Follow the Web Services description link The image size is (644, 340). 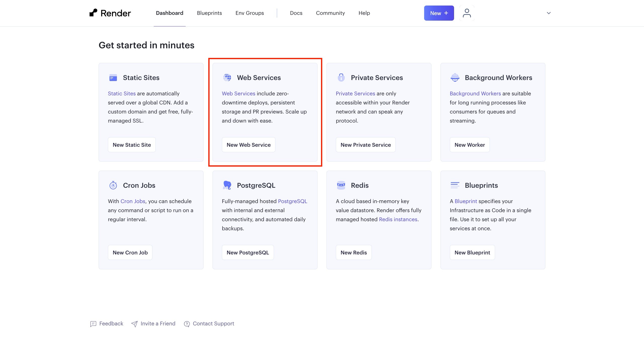point(238,93)
